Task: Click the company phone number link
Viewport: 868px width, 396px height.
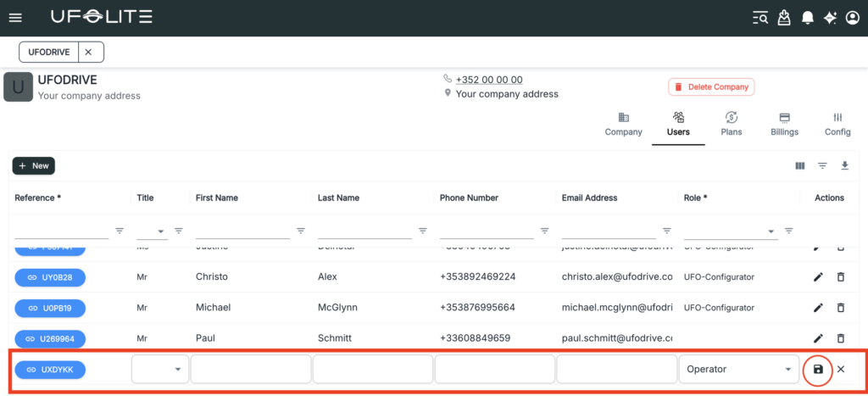Action: (x=489, y=80)
